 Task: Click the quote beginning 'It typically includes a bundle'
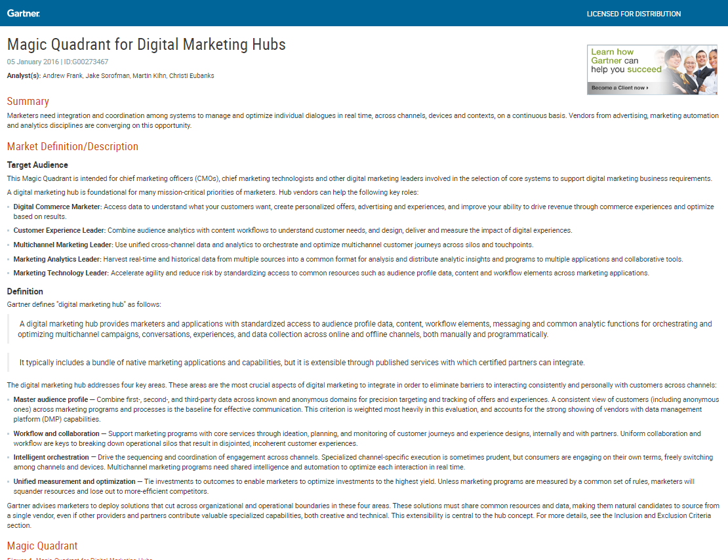pos(302,363)
